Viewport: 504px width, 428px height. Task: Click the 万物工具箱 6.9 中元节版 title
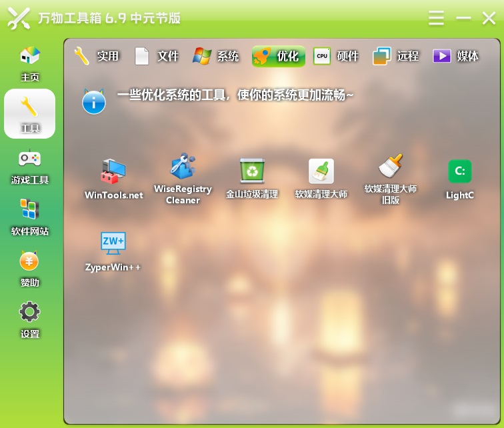pos(109,18)
